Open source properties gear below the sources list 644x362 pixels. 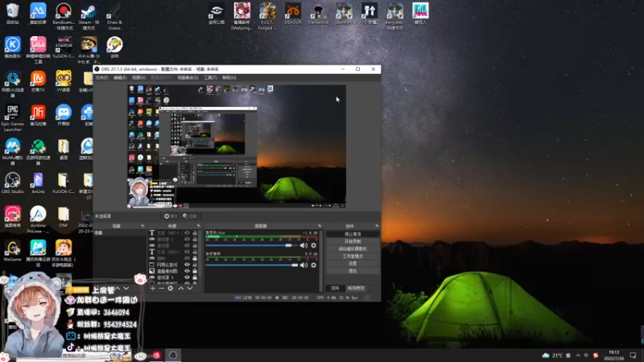(171, 289)
